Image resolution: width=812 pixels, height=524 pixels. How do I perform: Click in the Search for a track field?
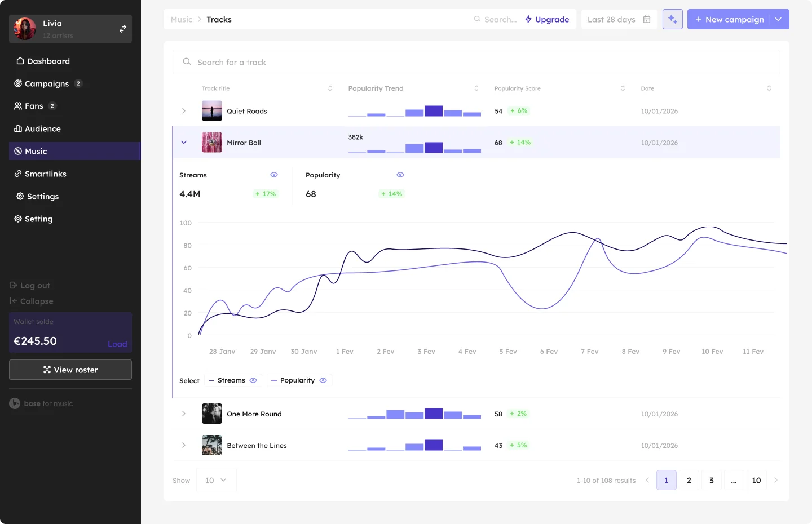[x=476, y=62]
